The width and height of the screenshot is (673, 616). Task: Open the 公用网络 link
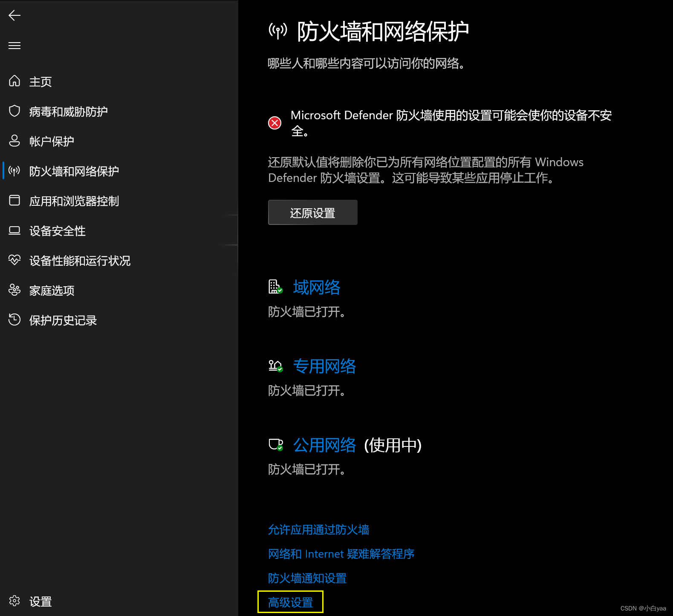tap(324, 445)
